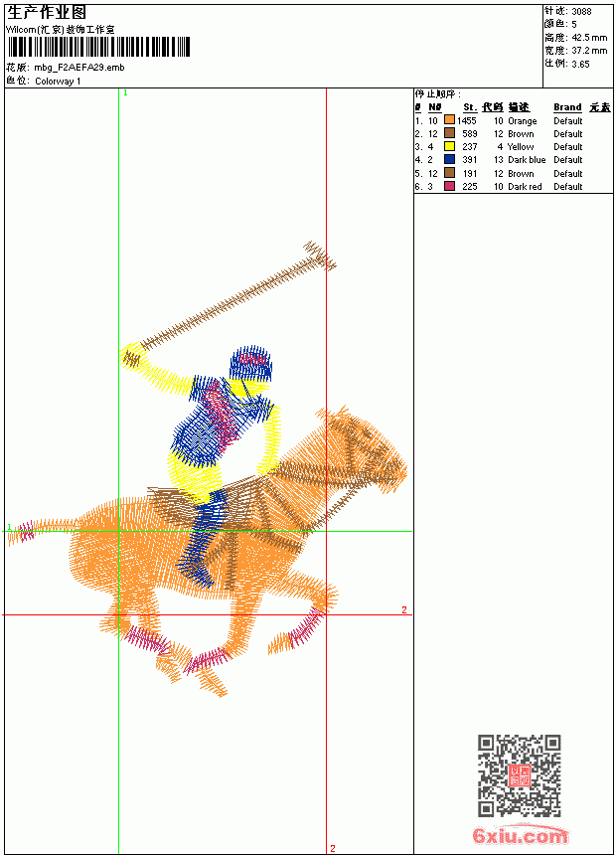Click the 'Dark red' description text

pyautogui.click(x=525, y=187)
